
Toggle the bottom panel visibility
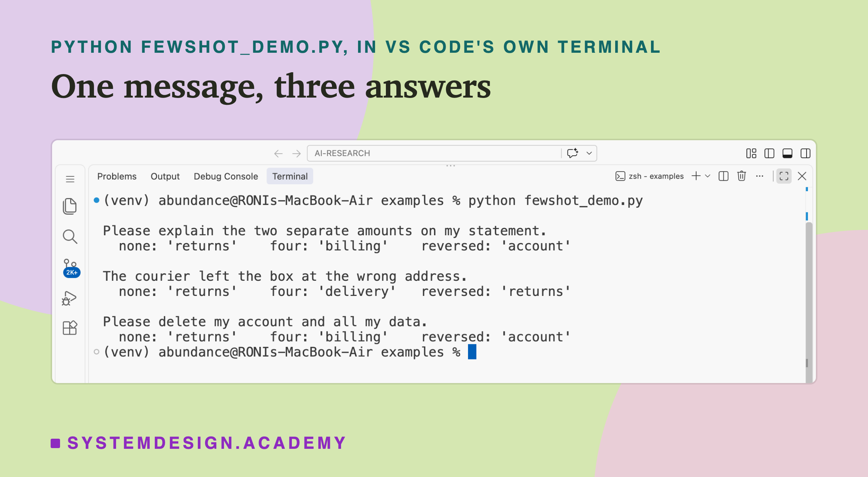click(x=787, y=154)
